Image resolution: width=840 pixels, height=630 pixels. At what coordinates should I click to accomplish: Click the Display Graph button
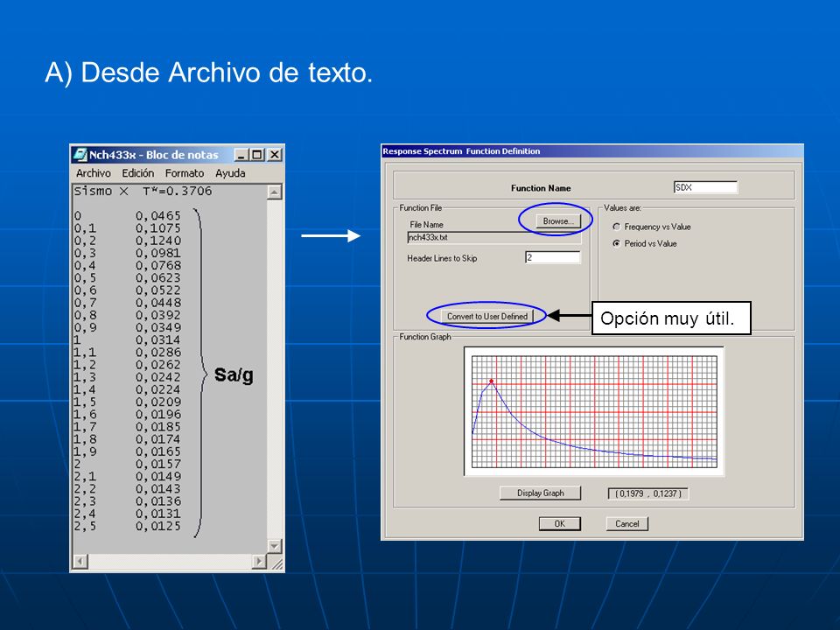540,493
